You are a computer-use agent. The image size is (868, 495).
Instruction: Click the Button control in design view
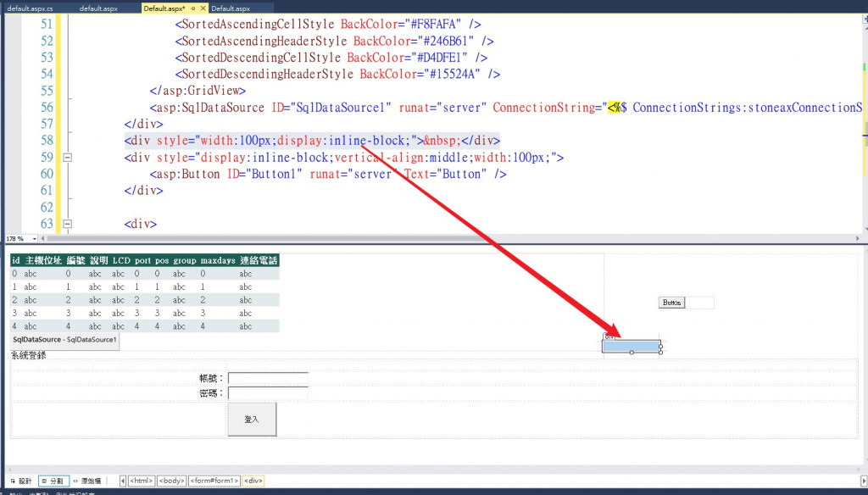point(672,303)
